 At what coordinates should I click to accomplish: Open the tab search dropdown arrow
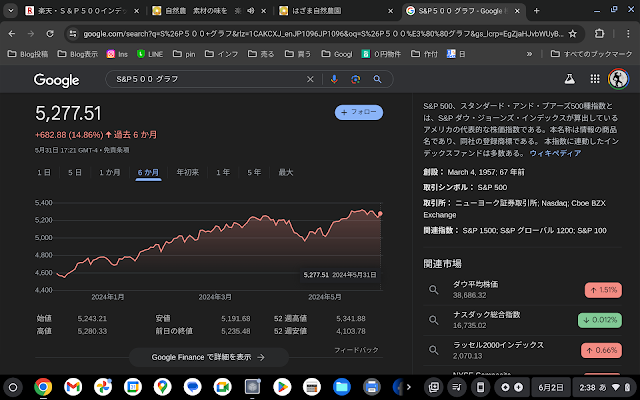pos(11,11)
